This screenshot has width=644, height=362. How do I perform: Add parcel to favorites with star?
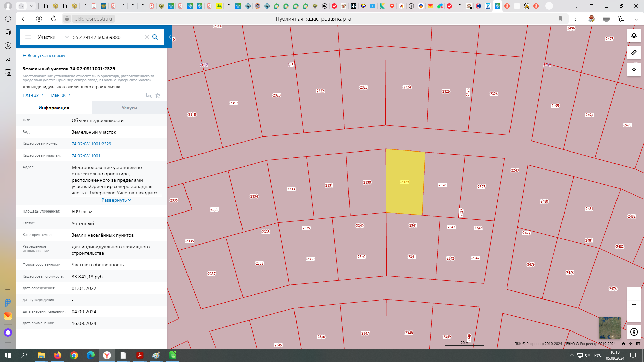point(158,95)
